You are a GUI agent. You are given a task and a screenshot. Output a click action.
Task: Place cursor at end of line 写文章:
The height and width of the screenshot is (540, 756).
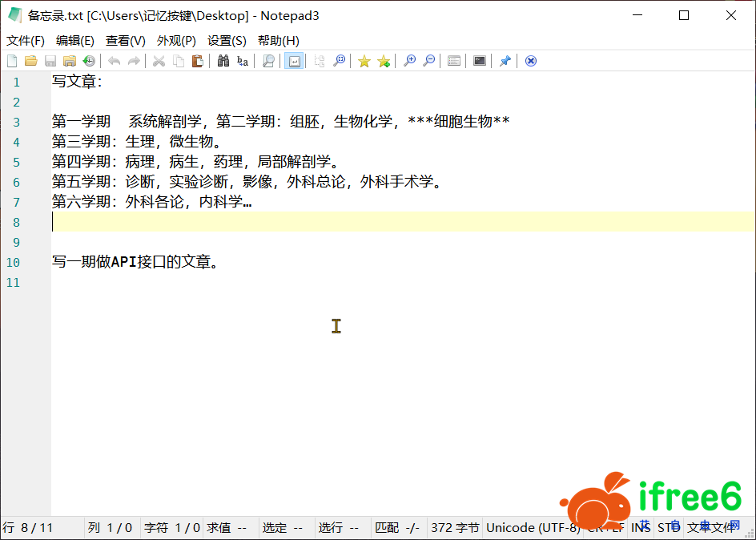point(103,82)
